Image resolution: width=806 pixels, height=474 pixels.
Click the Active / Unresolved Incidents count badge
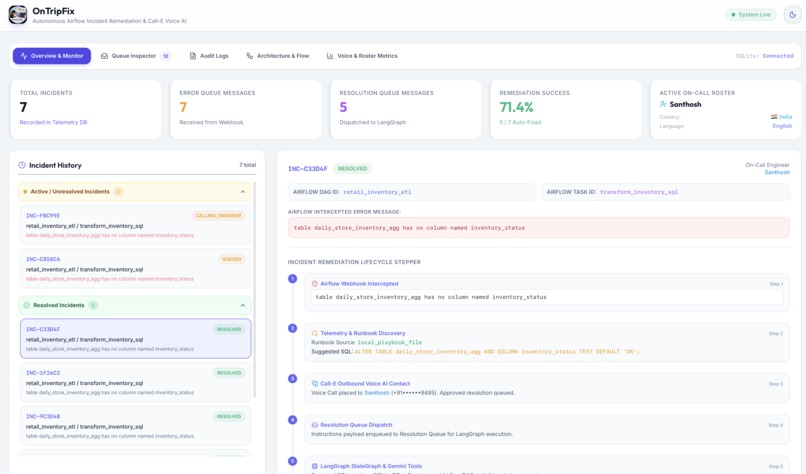[118, 192]
